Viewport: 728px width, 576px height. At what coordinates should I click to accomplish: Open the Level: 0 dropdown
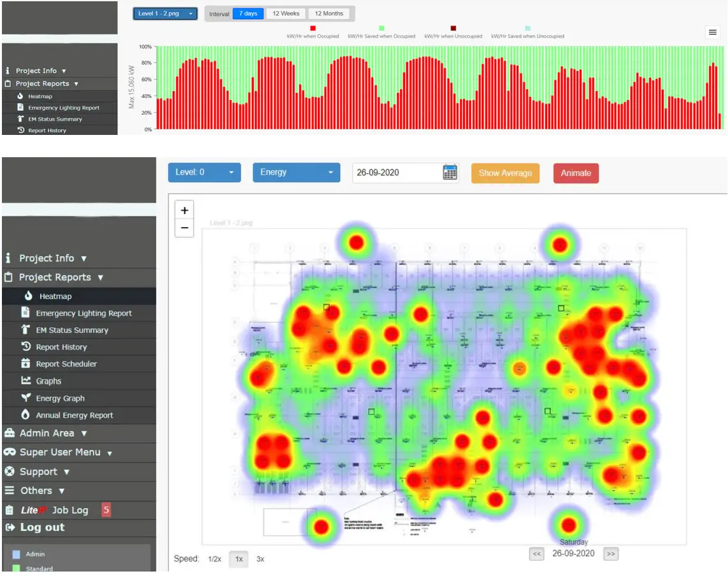pyautogui.click(x=204, y=172)
